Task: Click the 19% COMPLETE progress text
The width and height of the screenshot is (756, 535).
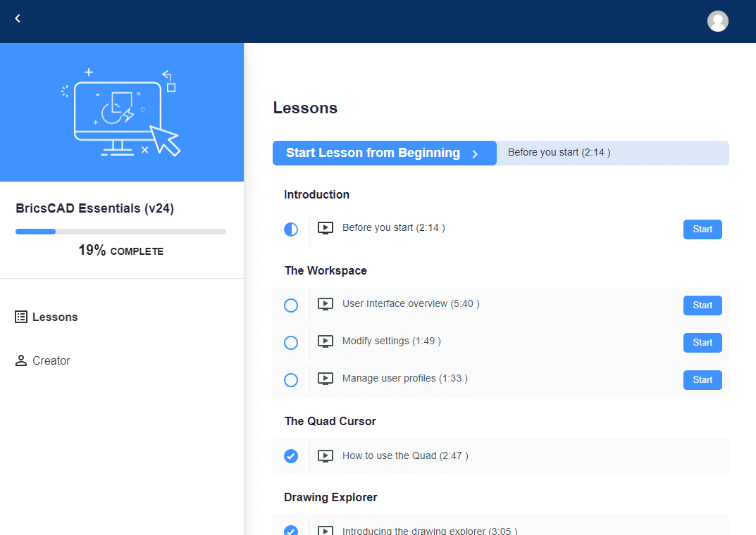Action: [x=121, y=251]
